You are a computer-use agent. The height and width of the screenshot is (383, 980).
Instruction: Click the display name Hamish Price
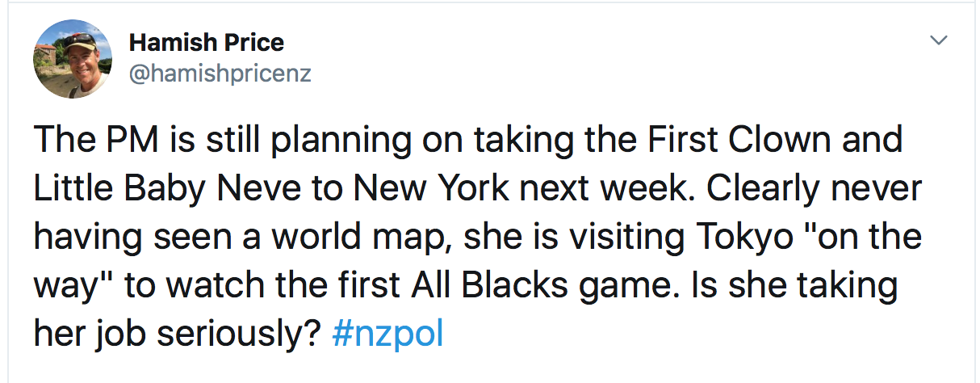[207, 43]
